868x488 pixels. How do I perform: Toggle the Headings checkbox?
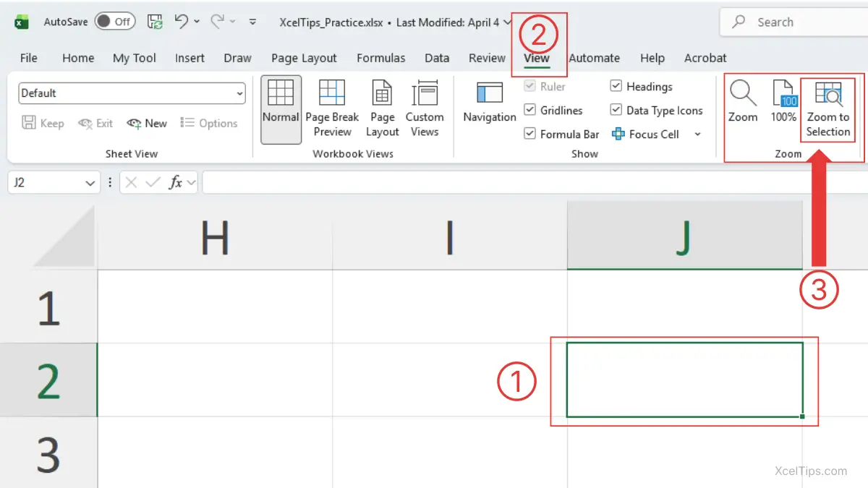pos(616,87)
